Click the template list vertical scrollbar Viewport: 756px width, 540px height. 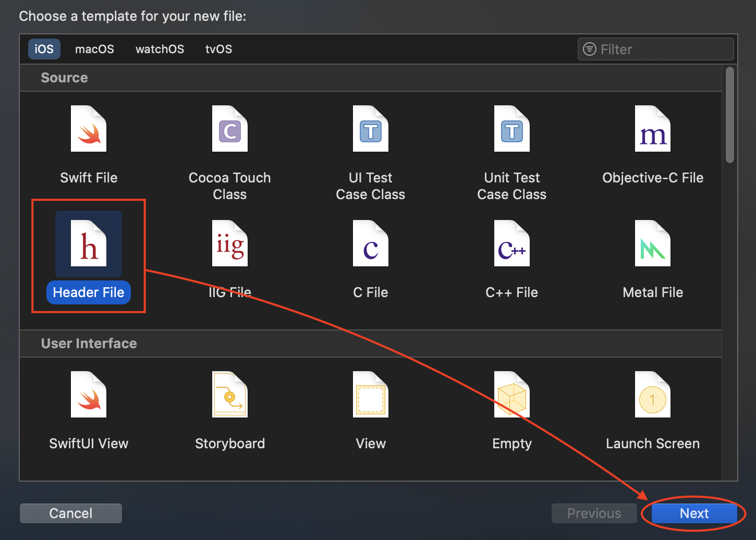(x=730, y=115)
